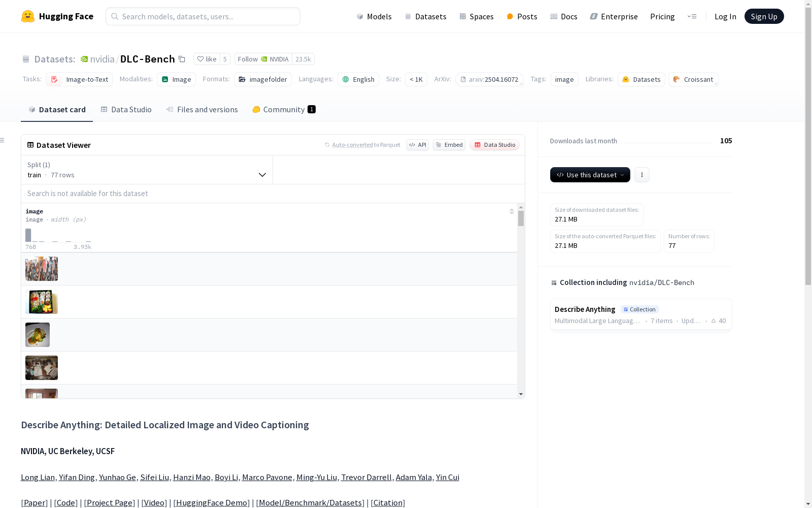Select the Image modality tag

pyautogui.click(x=176, y=79)
